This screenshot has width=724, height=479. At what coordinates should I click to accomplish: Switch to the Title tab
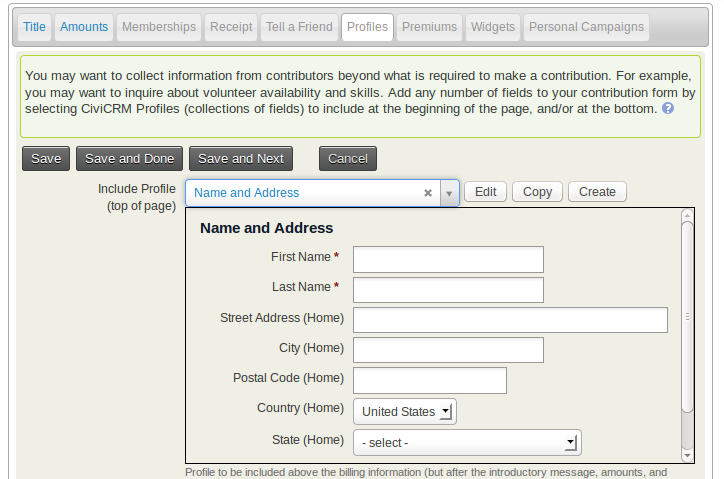pyautogui.click(x=34, y=27)
